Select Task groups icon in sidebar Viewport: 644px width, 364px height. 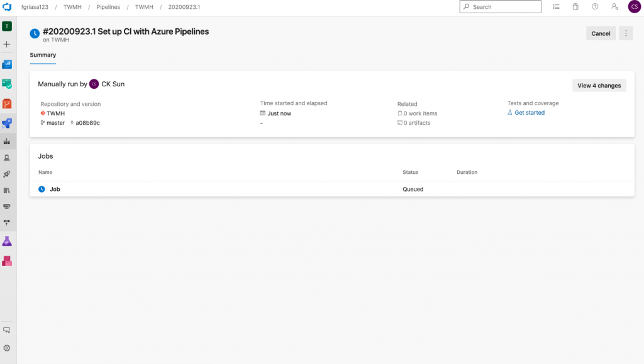(x=7, y=207)
